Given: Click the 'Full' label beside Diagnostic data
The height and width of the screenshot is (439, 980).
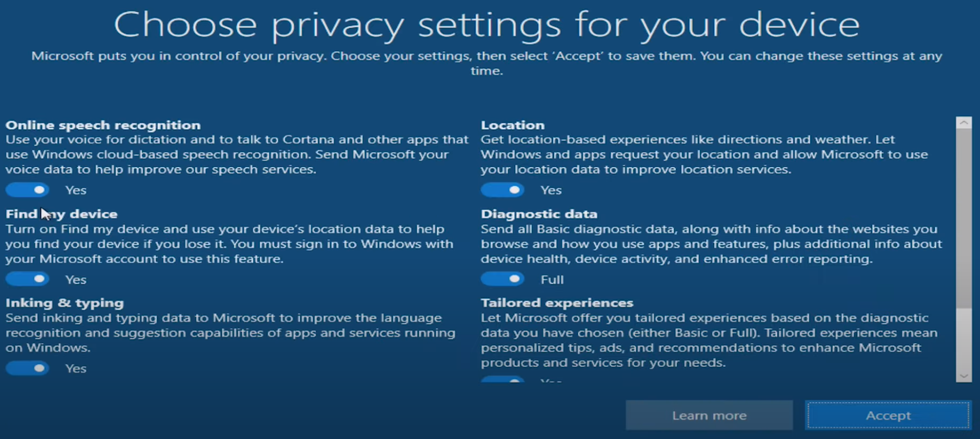Looking at the screenshot, I should 552,280.
